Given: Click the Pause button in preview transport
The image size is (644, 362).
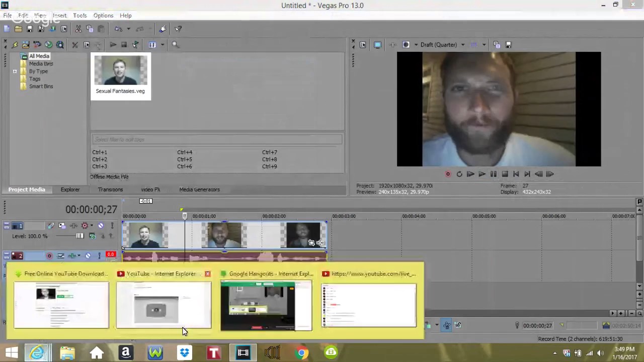Looking at the screenshot, I should click(x=493, y=174).
